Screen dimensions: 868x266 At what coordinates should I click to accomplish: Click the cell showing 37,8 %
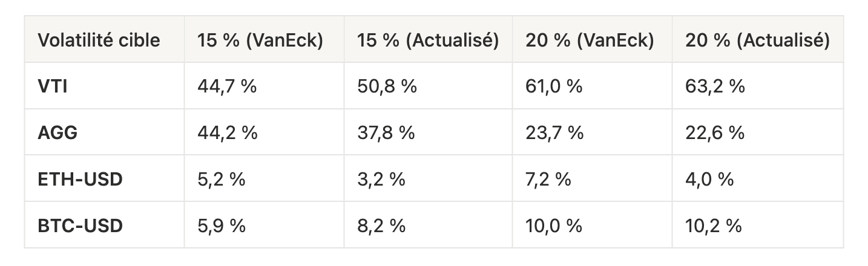point(429,132)
